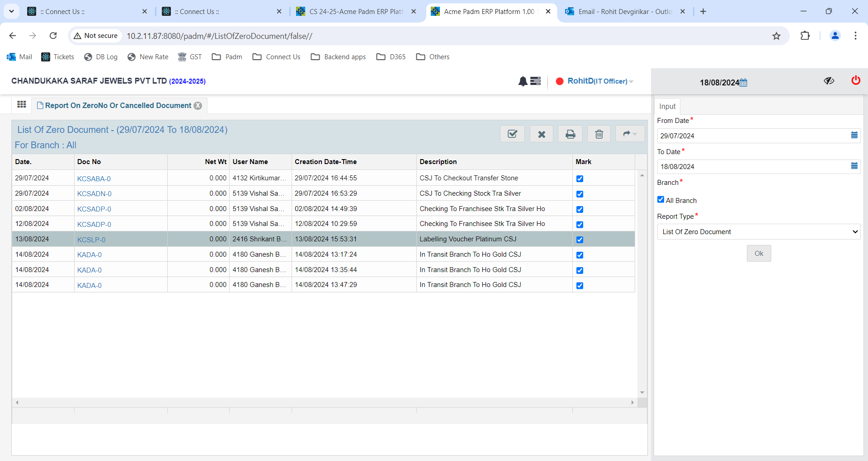
Task: Expand the RohitD user menu
Action: [601, 81]
